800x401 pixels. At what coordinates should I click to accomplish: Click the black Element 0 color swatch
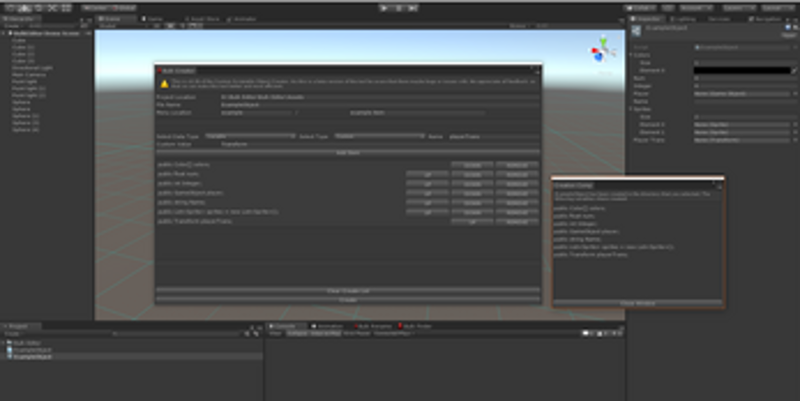pos(742,70)
